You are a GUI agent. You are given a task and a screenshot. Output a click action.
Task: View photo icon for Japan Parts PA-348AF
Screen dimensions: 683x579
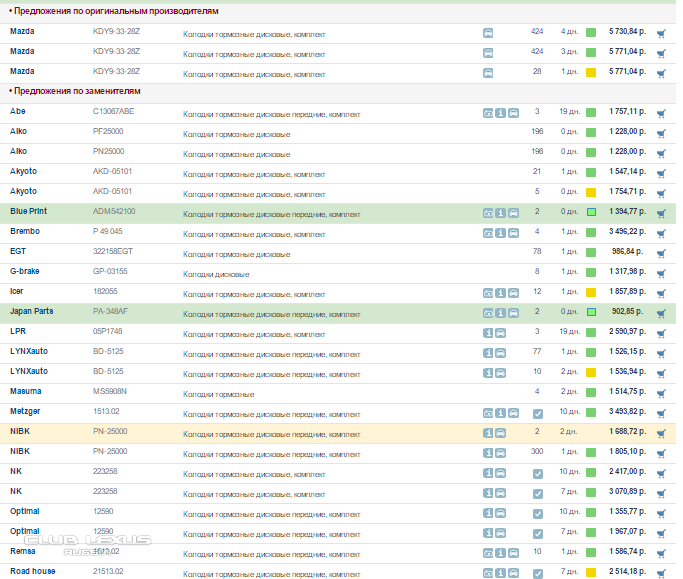click(x=488, y=312)
